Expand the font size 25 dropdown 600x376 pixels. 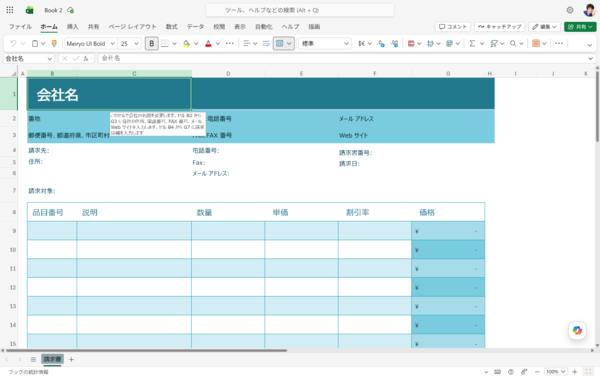pyautogui.click(x=130, y=44)
